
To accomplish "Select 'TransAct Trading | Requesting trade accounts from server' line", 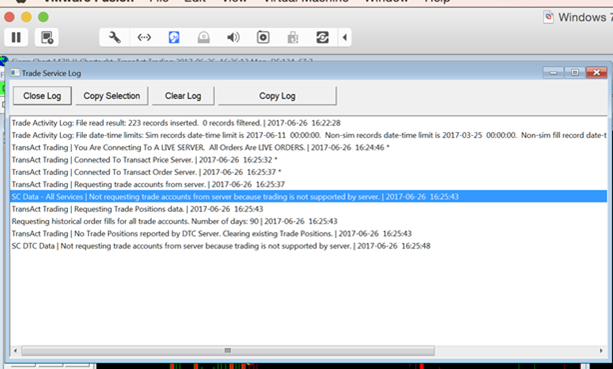I will click(308, 184).
